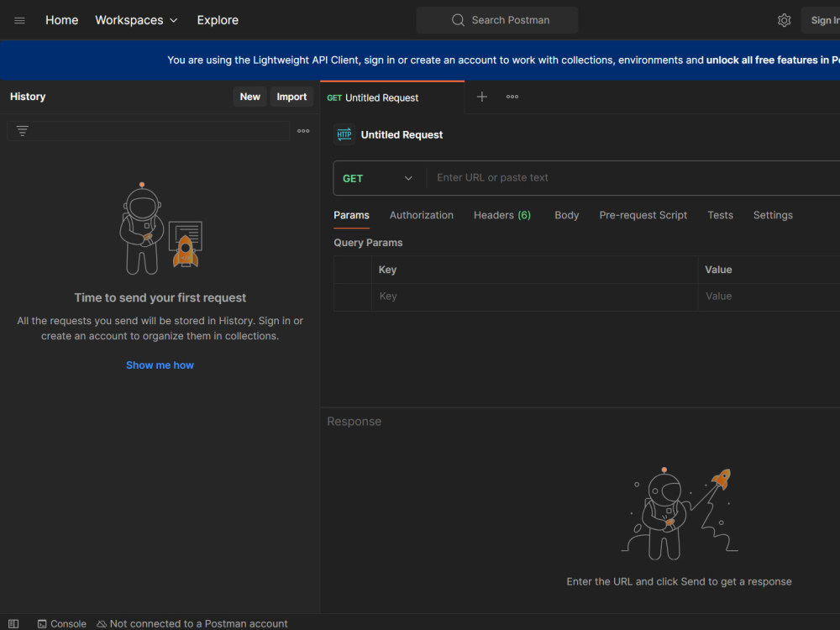Click the Response section label
The width and height of the screenshot is (840, 630).
(x=354, y=422)
